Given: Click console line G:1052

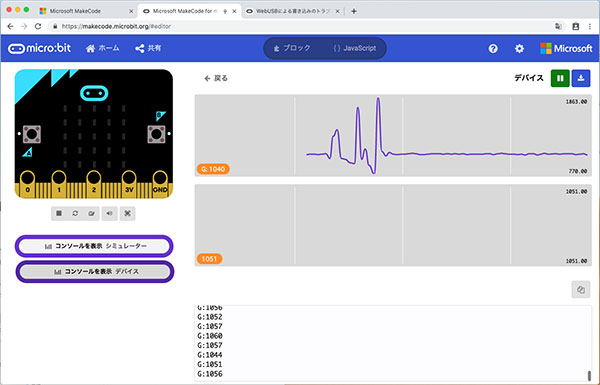Looking at the screenshot, I should 210,317.
